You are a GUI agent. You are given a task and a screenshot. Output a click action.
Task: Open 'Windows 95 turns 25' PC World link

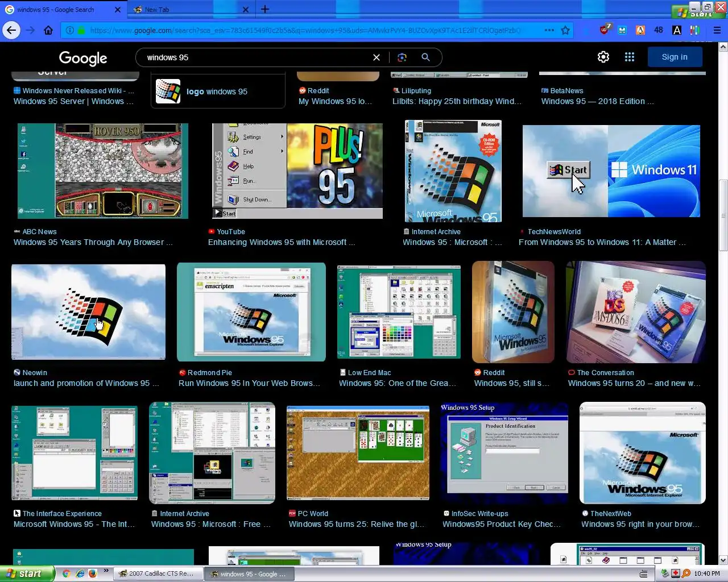coord(357,524)
